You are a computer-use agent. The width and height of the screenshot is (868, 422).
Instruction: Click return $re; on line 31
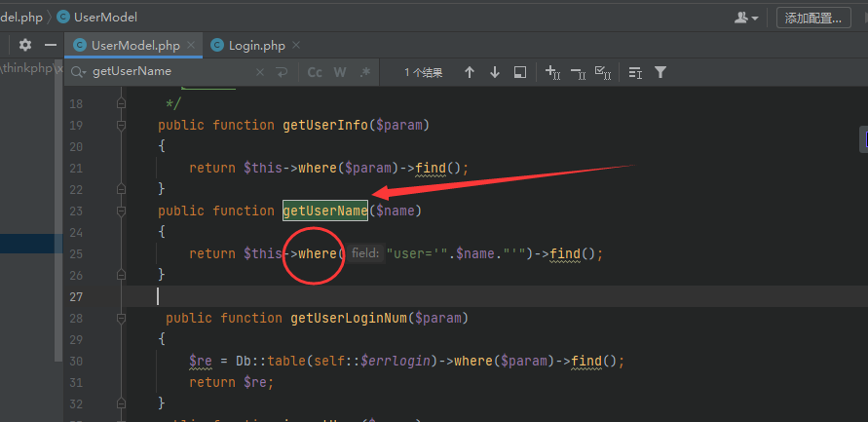[x=232, y=382]
